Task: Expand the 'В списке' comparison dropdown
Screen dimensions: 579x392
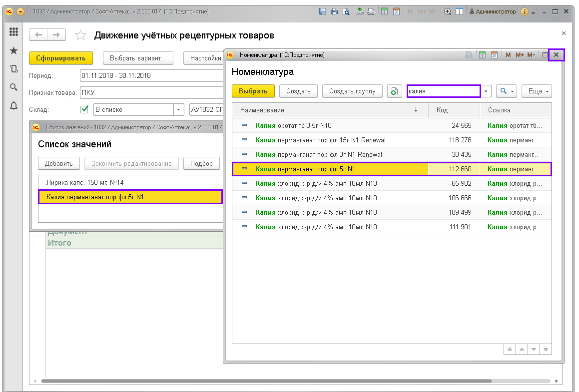Action: point(178,110)
